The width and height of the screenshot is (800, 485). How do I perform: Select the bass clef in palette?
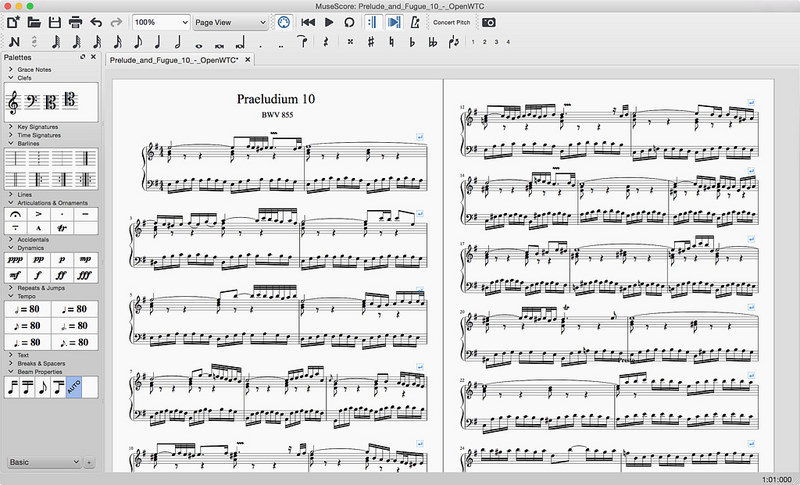click(x=32, y=103)
